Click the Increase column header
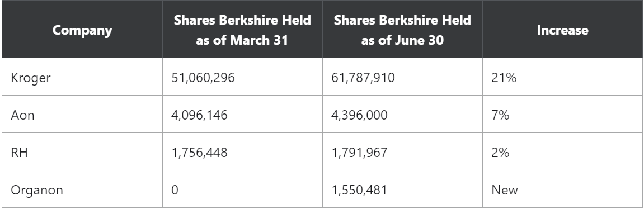Screen dimensions: 644x209 pyautogui.click(x=562, y=30)
